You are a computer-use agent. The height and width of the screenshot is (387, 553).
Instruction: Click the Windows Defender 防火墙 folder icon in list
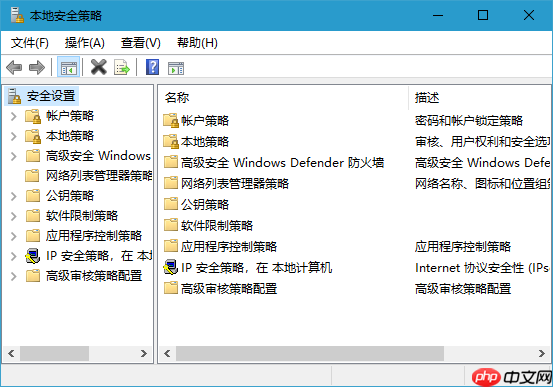click(171, 162)
